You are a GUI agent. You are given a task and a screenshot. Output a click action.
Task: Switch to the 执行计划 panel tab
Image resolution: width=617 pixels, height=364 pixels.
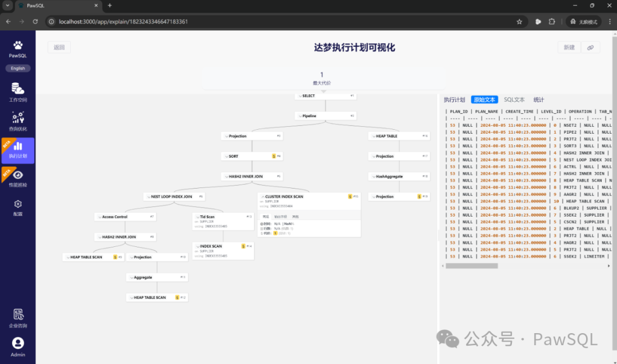point(454,99)
